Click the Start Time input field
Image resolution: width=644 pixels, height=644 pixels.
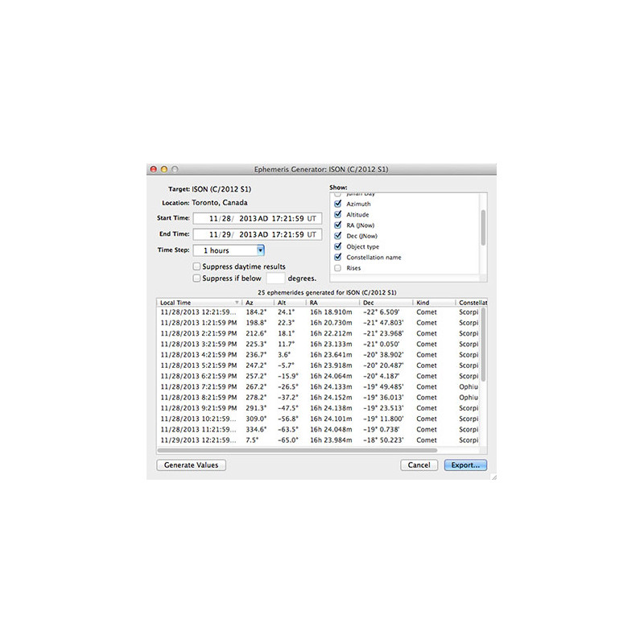(x=257, y=218)
